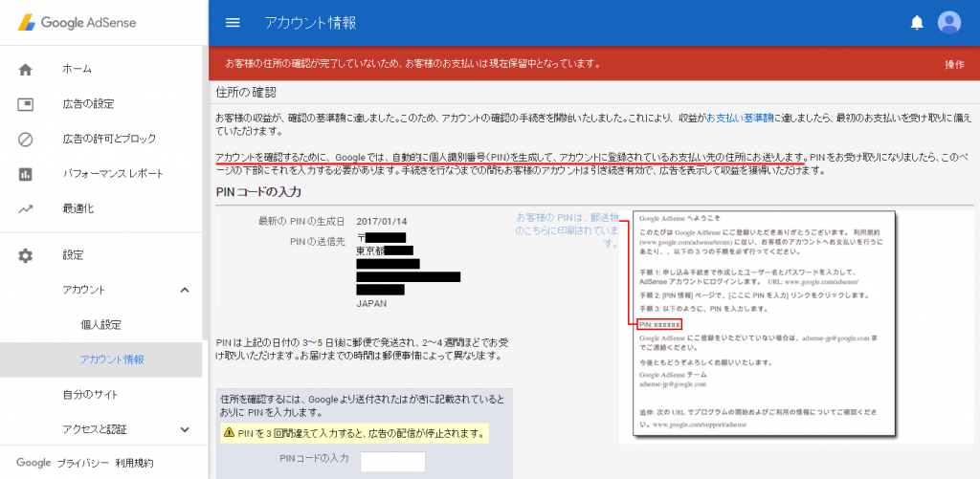Collapse the アカウント section chevron
Screen dimensions: 980x479
coord(185,290)
